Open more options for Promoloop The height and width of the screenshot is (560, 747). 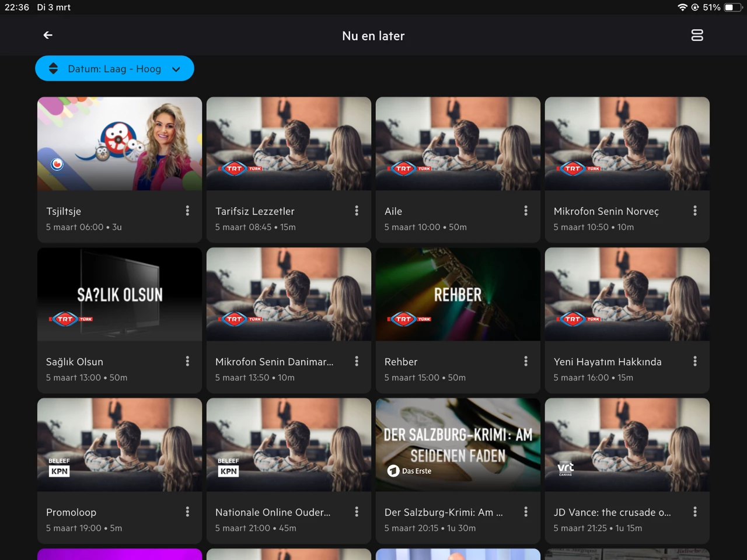point(187,512)
